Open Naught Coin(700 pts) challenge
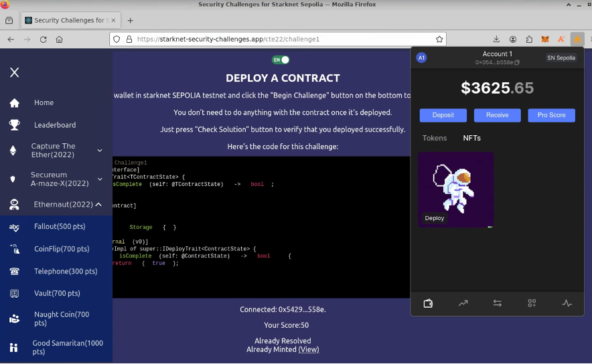 click(x=62, y=318)
